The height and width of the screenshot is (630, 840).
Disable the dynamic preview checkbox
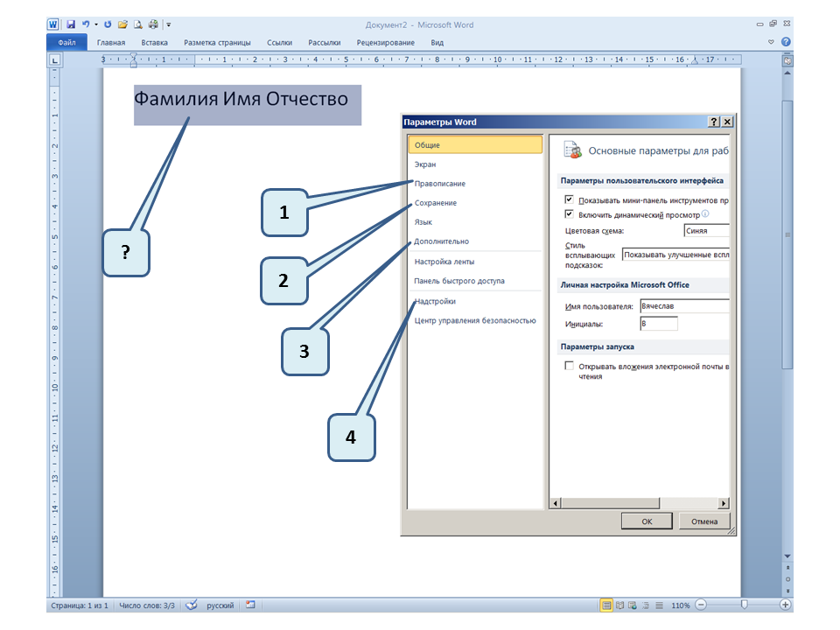point(570,213)
